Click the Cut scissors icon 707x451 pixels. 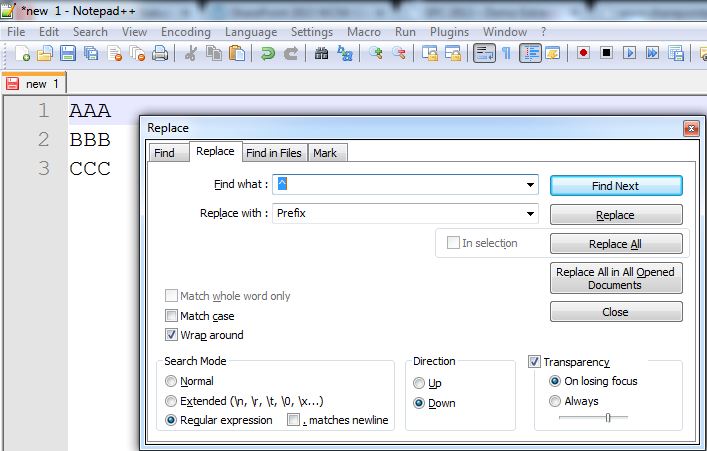click(191, 54)
